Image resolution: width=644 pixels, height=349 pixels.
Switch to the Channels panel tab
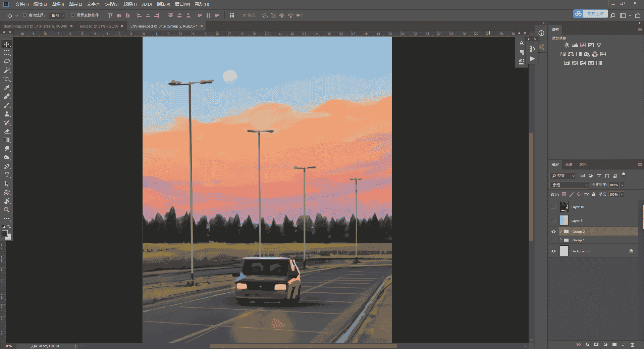pyautogui.click(x=569, y=165)
